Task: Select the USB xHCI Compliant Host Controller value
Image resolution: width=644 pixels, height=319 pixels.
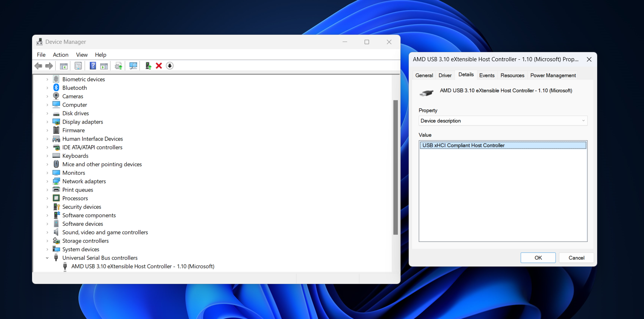Action: click(503, 145)
